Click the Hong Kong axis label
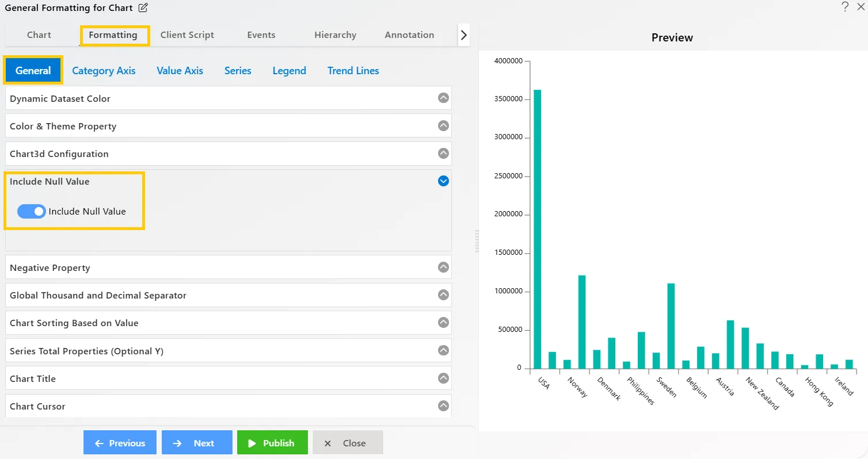Viewport: 868px width, 459px height. 819,392
